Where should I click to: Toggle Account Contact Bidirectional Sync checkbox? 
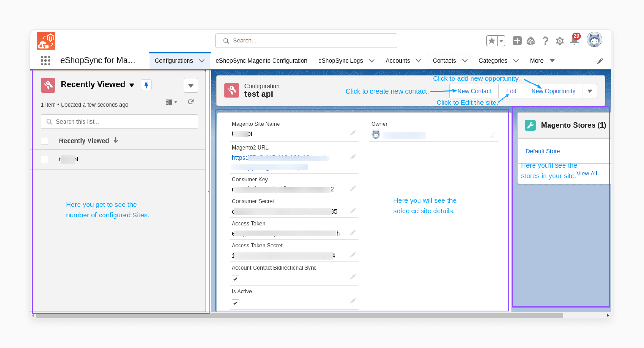pyautogui.click(x=235, y=279)
